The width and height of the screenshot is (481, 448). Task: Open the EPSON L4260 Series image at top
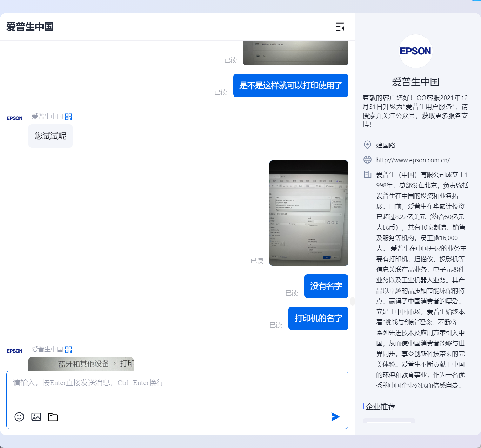[296, 53]
